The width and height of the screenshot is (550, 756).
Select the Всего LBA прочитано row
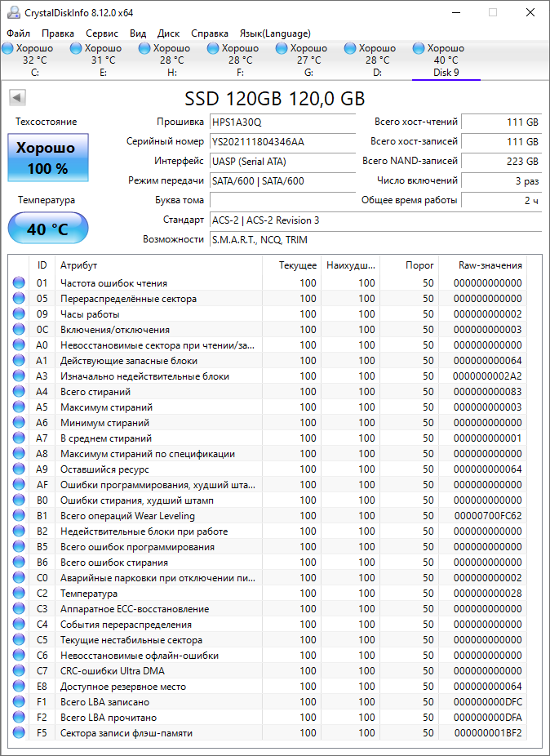click(268, 718)
